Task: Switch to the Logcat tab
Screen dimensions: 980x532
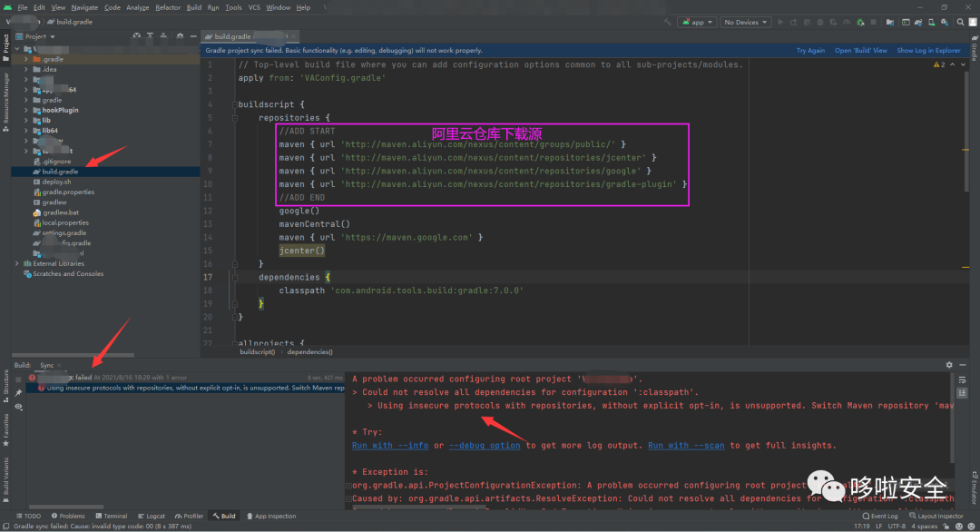Action: tap(152, 516)
